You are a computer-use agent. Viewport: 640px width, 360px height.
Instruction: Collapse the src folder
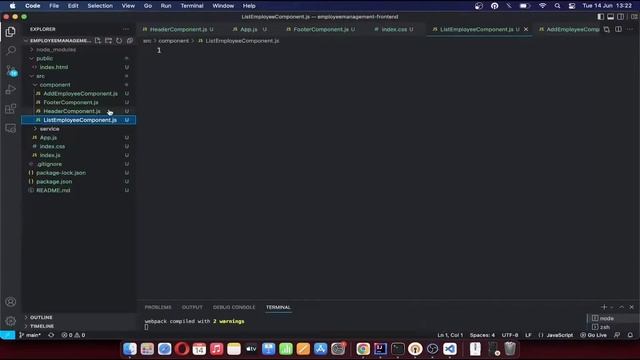pyautogui.click(x=40, y=76)
